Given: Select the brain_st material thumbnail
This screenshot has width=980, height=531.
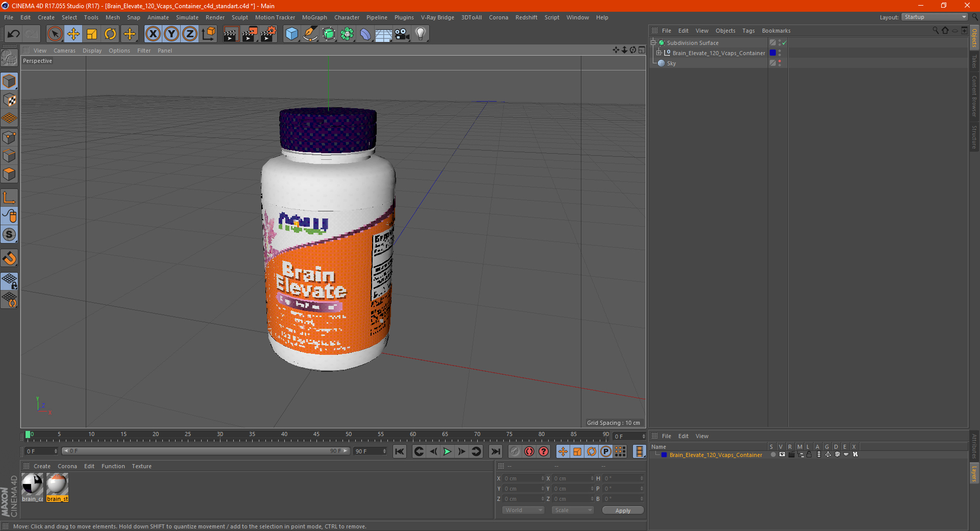Looking at the screenshot, I should coord(57,487).
